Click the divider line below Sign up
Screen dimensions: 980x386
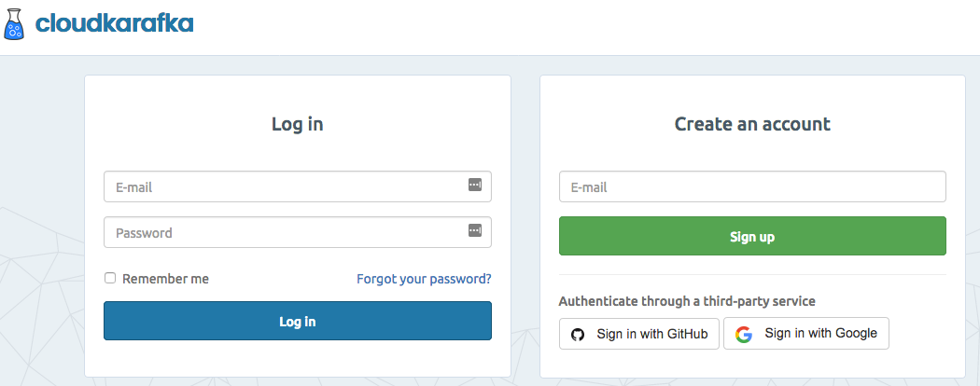pyautogui.click(x=752, y=275)
